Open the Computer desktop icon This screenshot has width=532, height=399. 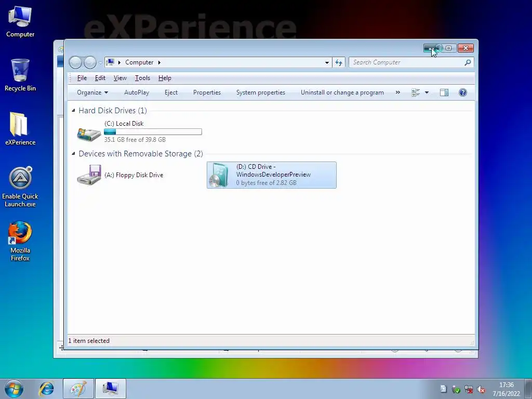pyautogui.click(x=20, y=21)
